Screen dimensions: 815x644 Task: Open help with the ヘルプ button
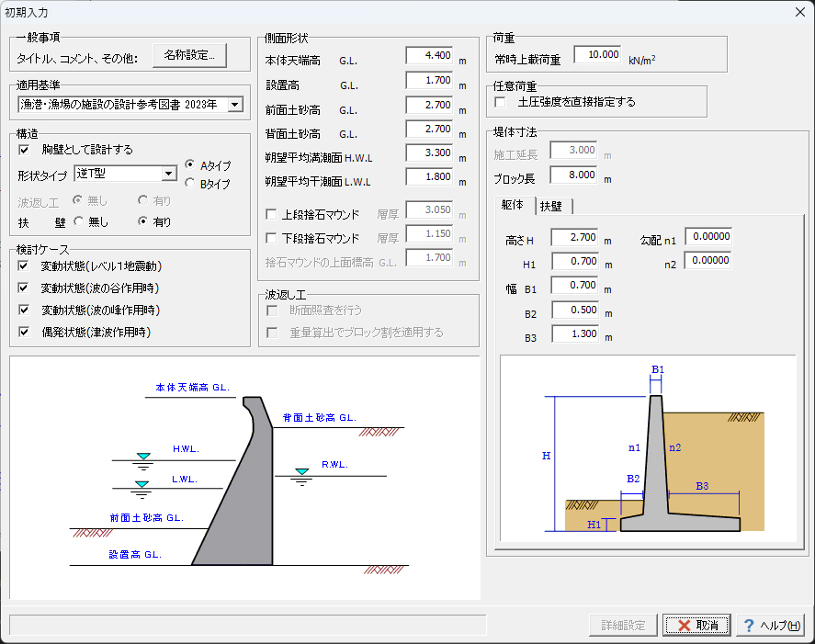pyautogui.click(x=770, y=625)
